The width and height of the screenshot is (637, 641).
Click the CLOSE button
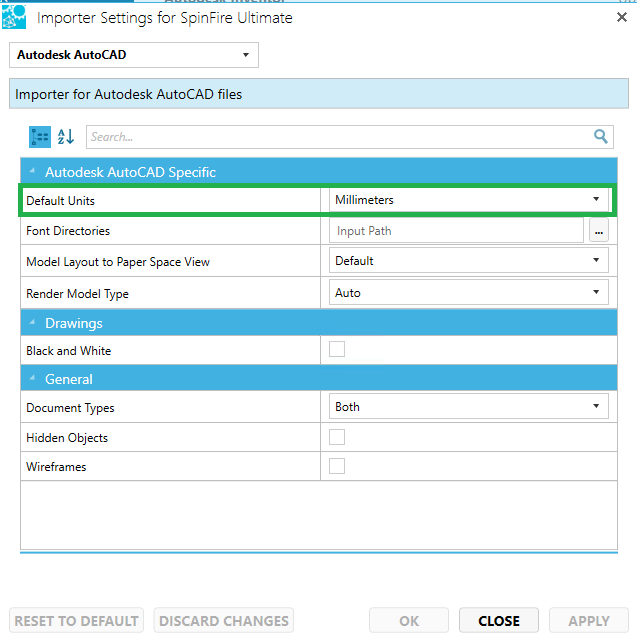click(x=498, y=621)
